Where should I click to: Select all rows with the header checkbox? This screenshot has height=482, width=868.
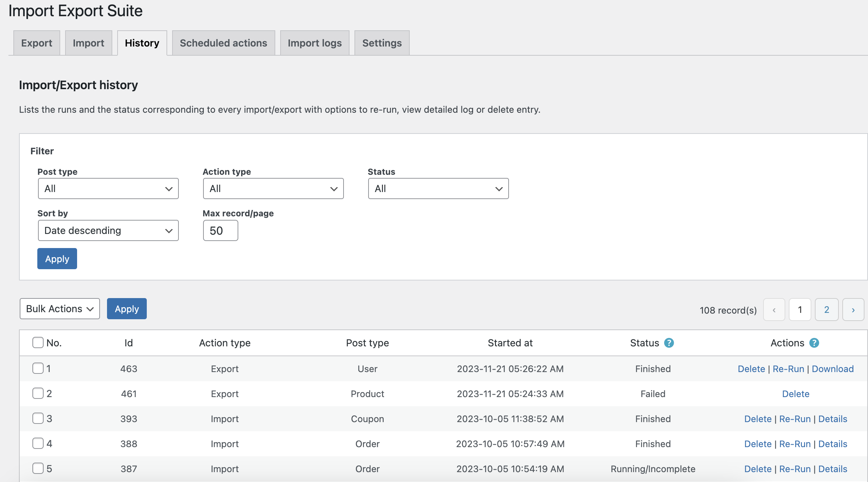click(38, 342)
